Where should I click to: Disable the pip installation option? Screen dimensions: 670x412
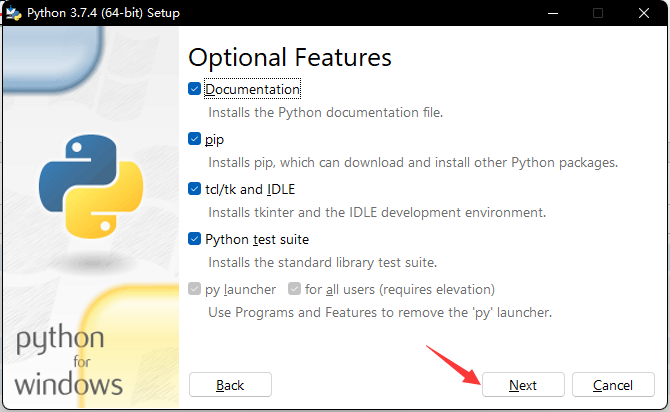(x=195, y=139)
